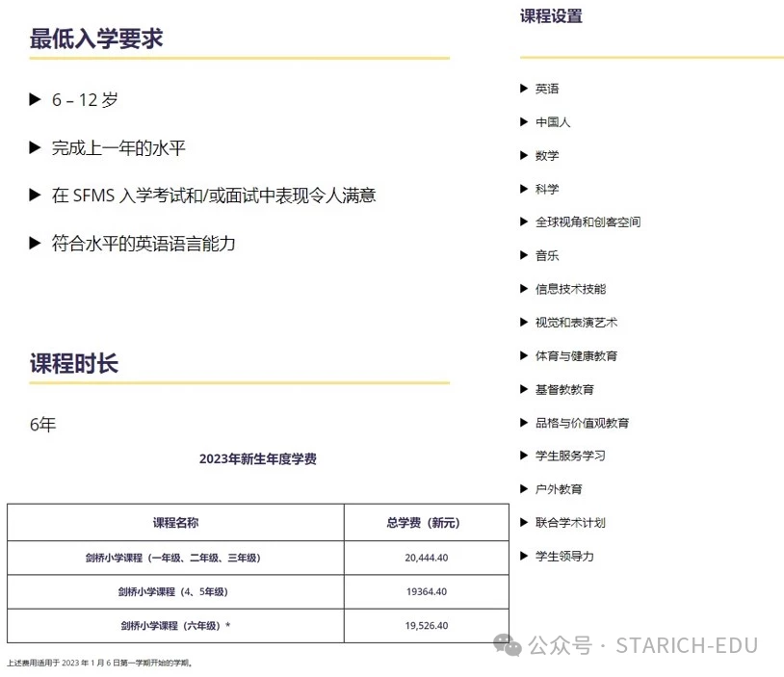784x677 pixels.
Task: Click the '2023年新生年度学费' table title
Action: click(x=258, y=458)
